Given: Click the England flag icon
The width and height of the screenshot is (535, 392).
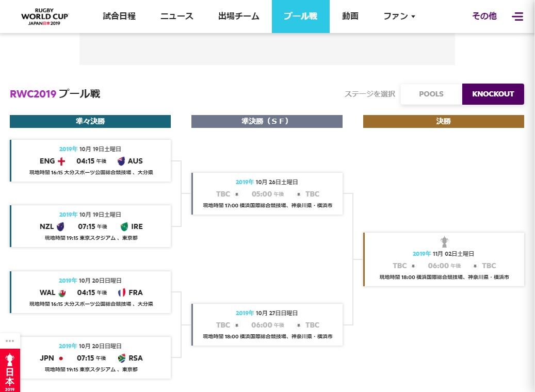Looking at the screenshot, I should [61, 161].
